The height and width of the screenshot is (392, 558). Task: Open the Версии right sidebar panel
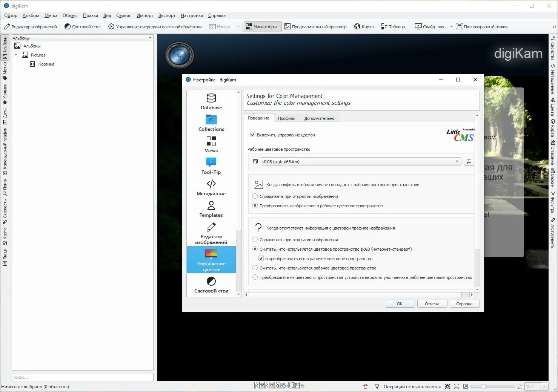pyautogui.click(x=553, y=178)
